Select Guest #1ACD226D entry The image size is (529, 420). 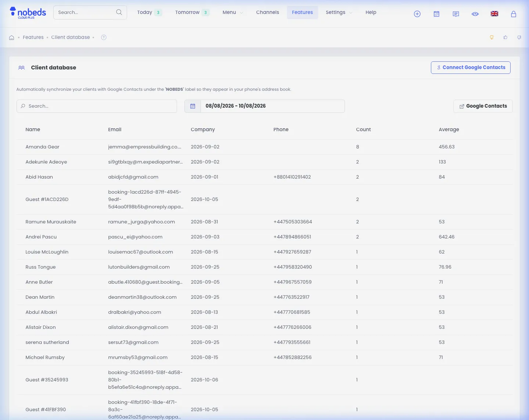(47, 200)
